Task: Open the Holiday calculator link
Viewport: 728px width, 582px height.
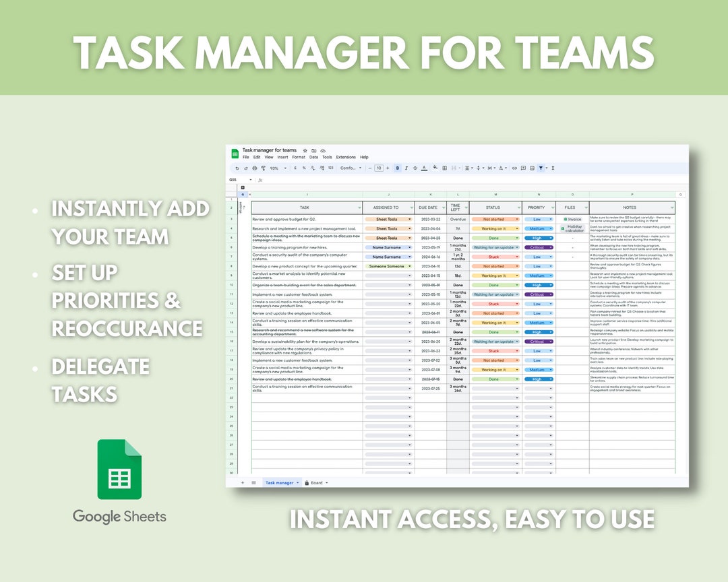Action: coord(573,230)
